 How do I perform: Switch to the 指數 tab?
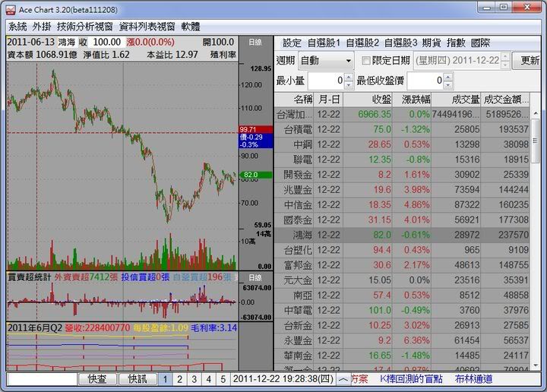(x=456, y=43)
